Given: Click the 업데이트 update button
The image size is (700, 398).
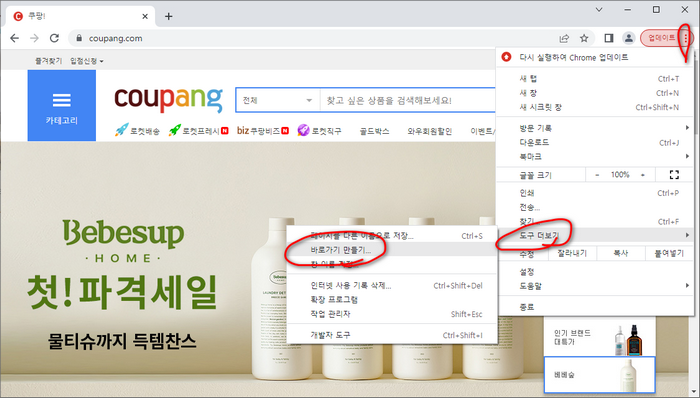Looking at the screenshot, I should coord(662,38).
